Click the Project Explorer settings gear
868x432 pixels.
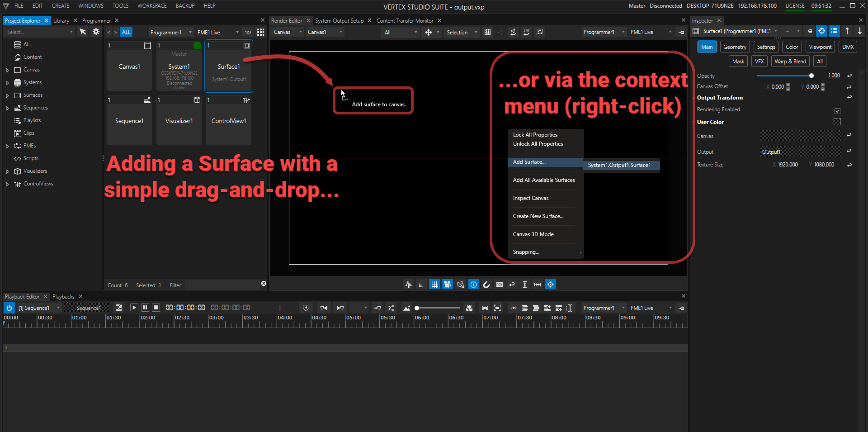tap(96, 32)
